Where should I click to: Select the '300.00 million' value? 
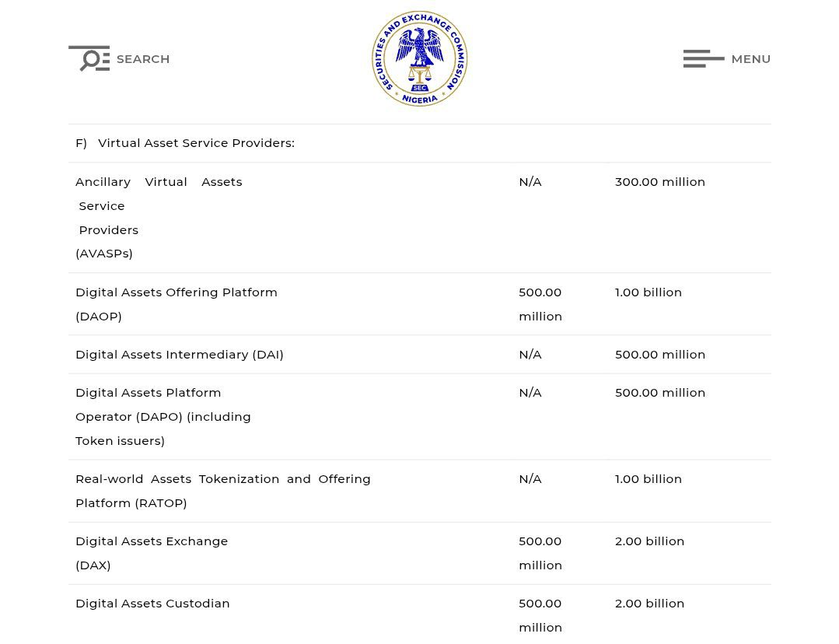coord(659,182)
